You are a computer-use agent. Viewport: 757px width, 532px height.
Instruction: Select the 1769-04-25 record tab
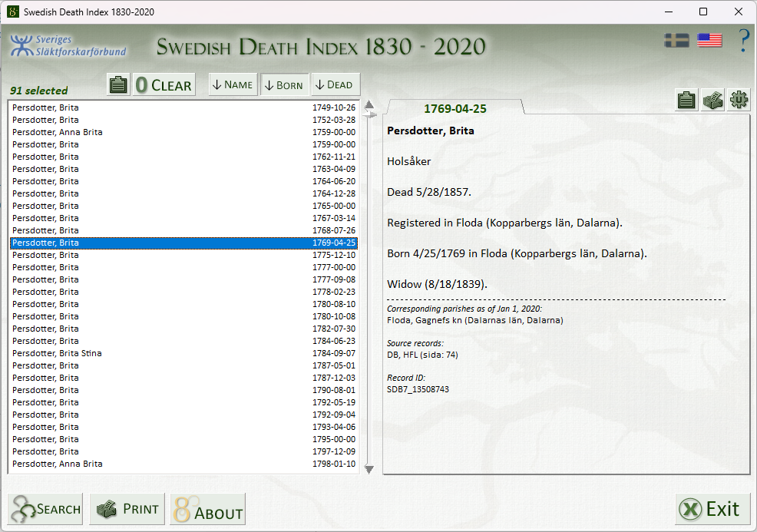coord(455,108)
